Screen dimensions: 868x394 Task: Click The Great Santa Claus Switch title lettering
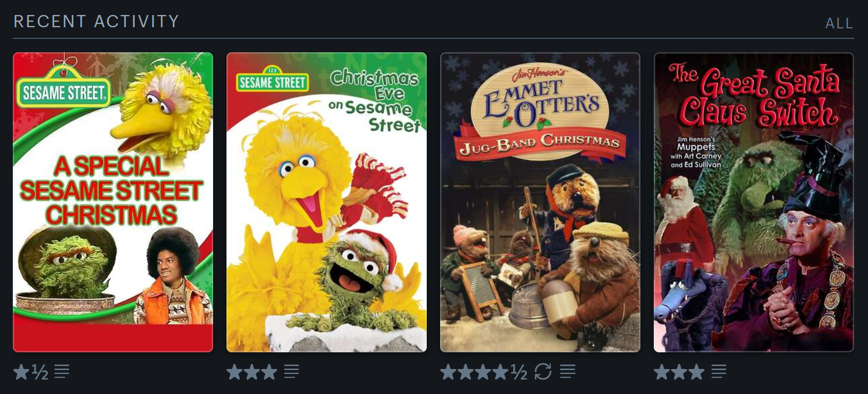(x=754, y=96)
